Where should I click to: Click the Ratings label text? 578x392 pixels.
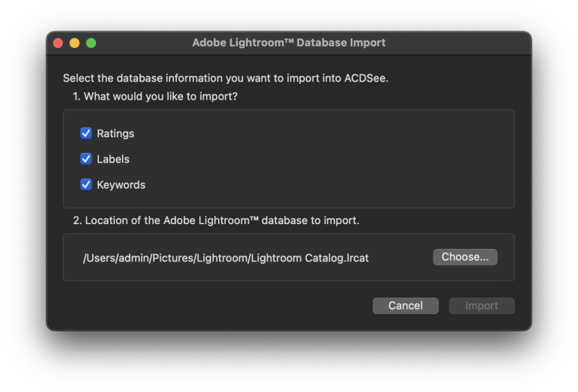[x=115, y=133]
